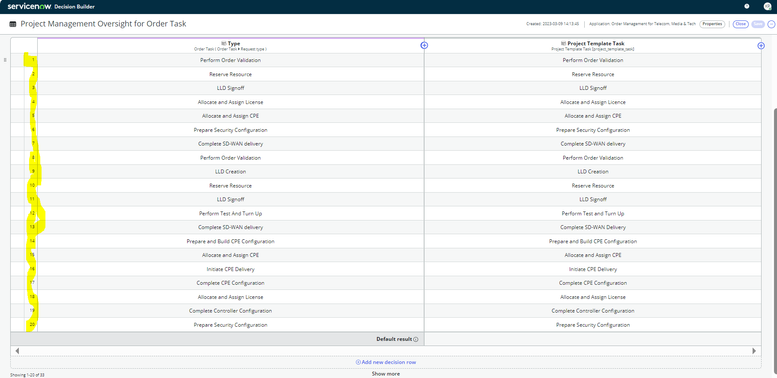
Task: Click row 14 result Prepare and Build CPE Configuration
Action: point(593,241)
